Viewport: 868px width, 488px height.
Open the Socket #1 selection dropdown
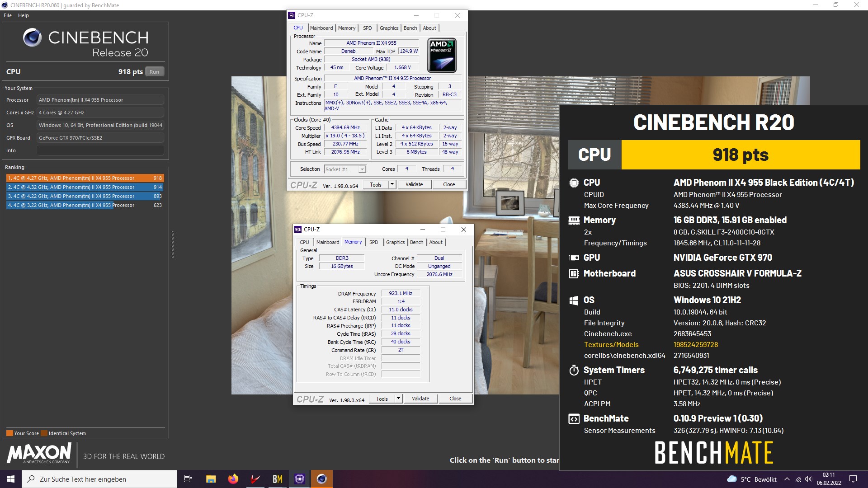click(345, 169)
